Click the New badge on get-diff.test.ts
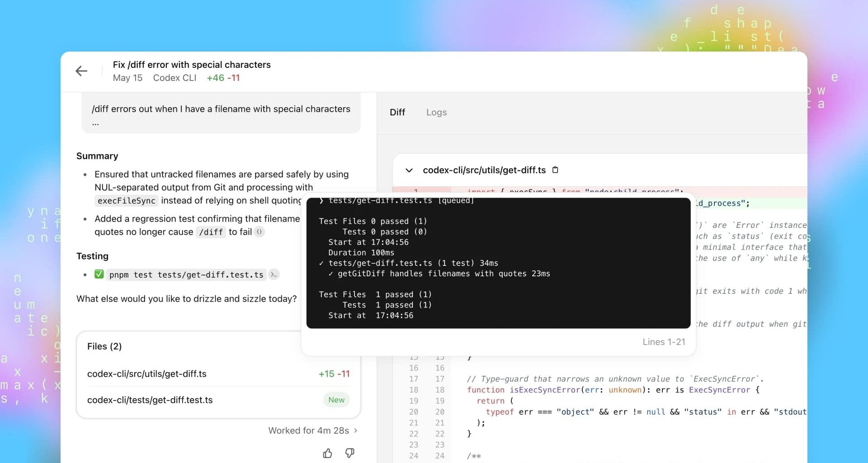The width and height of the screenshot is (868, 463). (x=336, y=400)
